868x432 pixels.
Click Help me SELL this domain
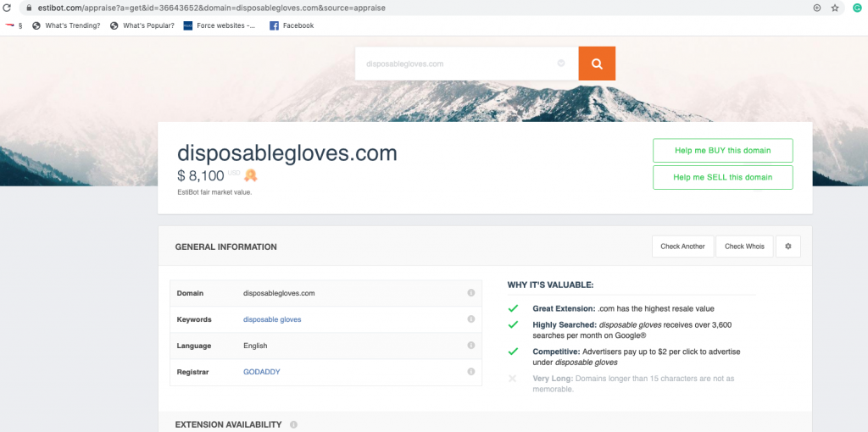pyautogui.click(x=722, y=177)
